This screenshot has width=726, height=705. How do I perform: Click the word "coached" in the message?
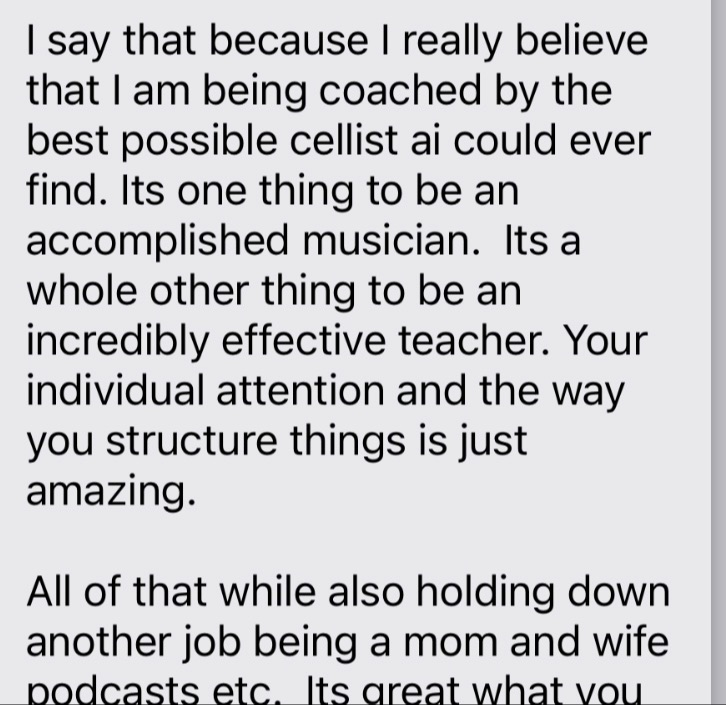pyautogui.click(x=401, y=91)
